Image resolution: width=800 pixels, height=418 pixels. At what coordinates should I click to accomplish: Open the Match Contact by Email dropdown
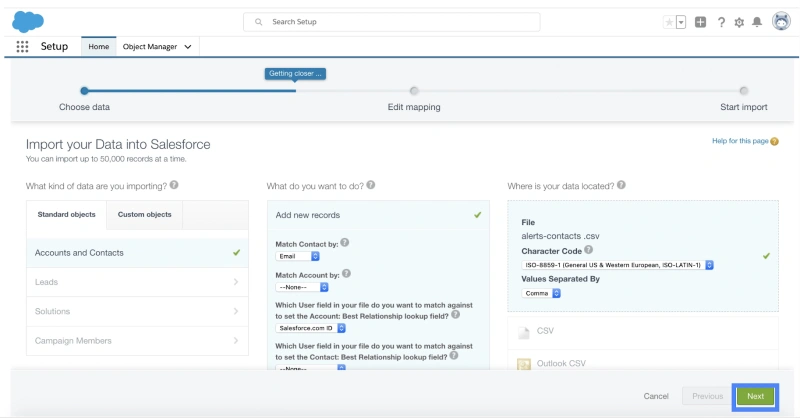click(297, 256)
